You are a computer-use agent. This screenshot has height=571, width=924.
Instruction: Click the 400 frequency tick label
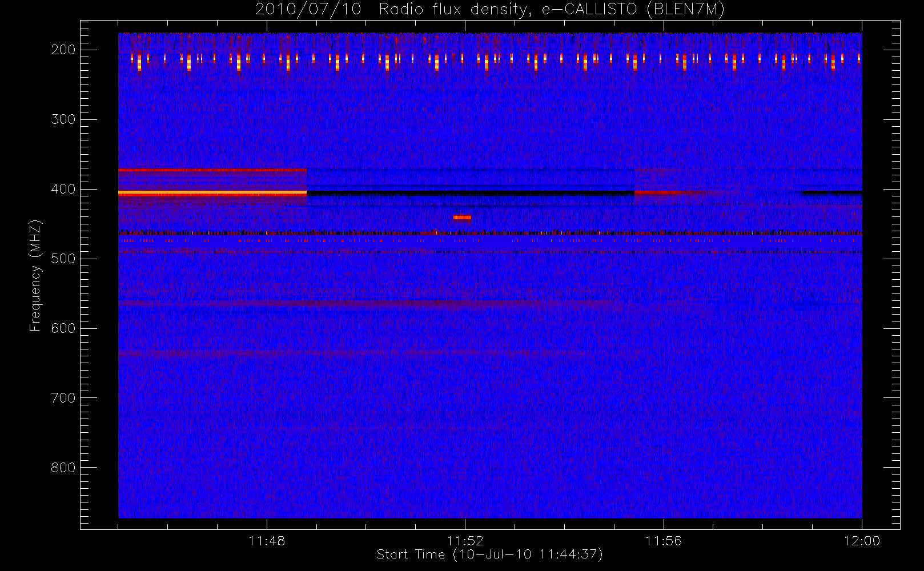tap(63, 189)
